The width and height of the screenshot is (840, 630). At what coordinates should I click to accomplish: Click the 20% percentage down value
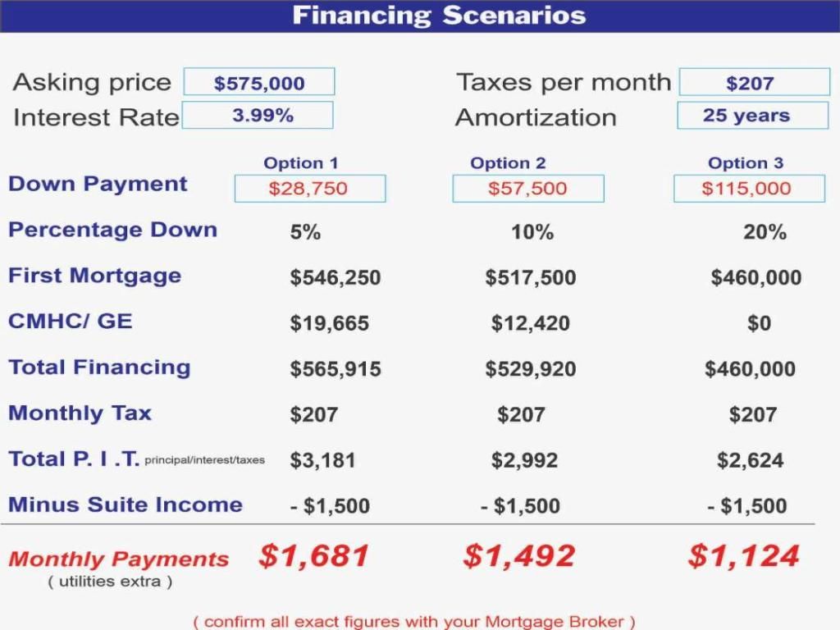point(765,232)
